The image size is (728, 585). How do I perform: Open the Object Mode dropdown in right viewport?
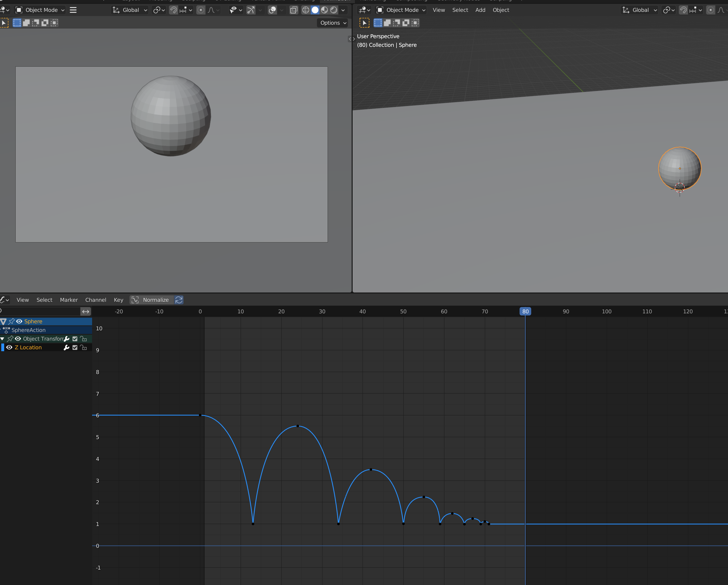click(401, 10)
